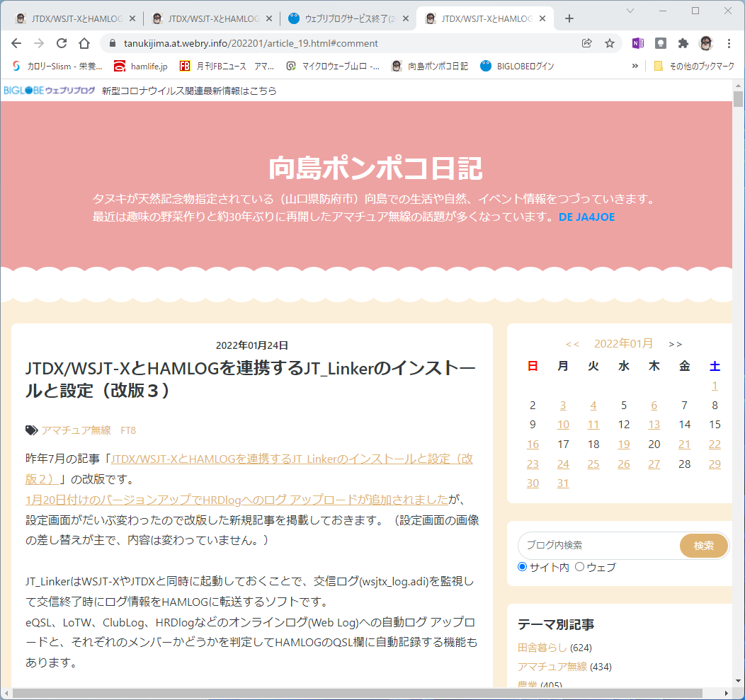This screenshot has height=700, width=745.
Task: Select the ウェブ radio button
Action: (580, 566)
